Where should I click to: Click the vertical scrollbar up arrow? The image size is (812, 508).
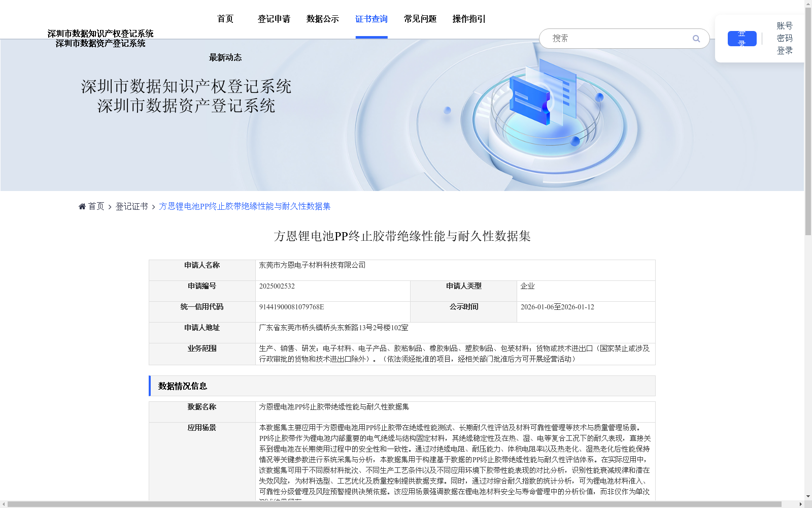coord(808,4)
